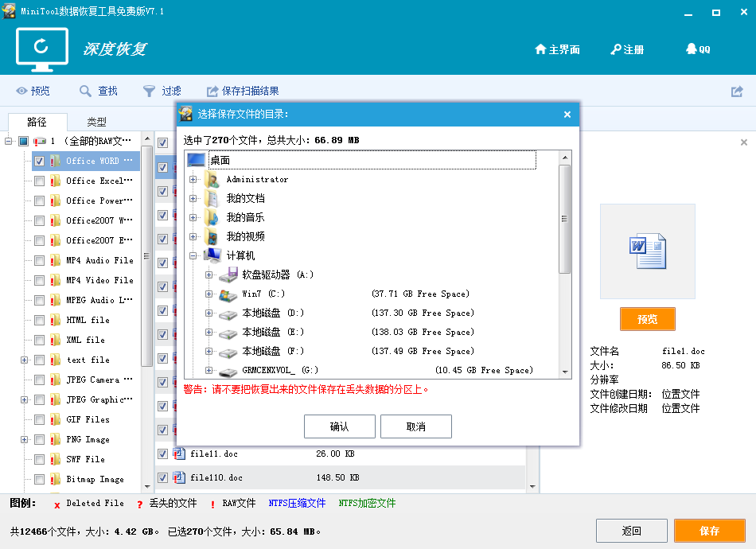Expand the JPEG Graphic tree node
This screenshot has width=756, height=549.
24,399
